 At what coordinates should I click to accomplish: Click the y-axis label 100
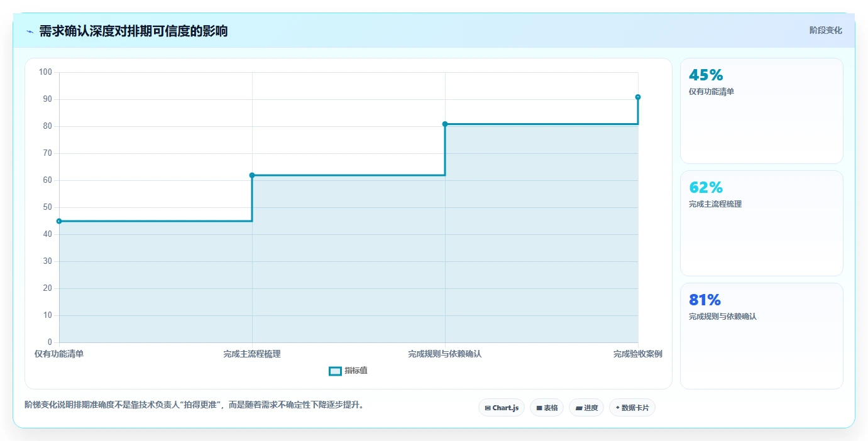pos(45,72)
